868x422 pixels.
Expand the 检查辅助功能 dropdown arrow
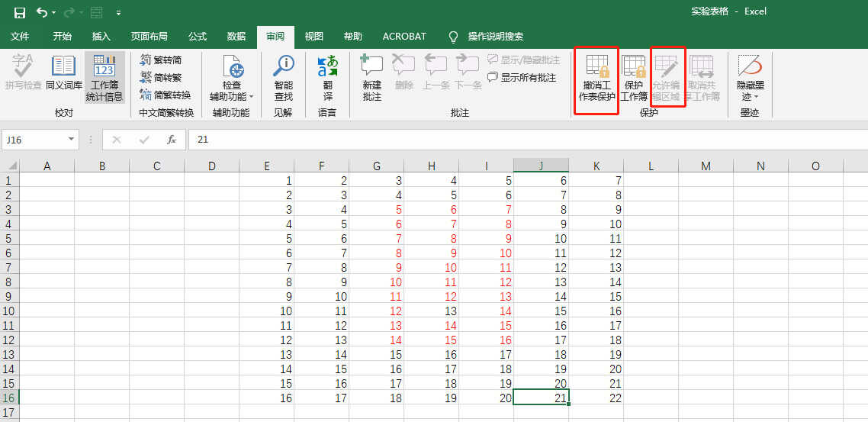pos(251,97)
